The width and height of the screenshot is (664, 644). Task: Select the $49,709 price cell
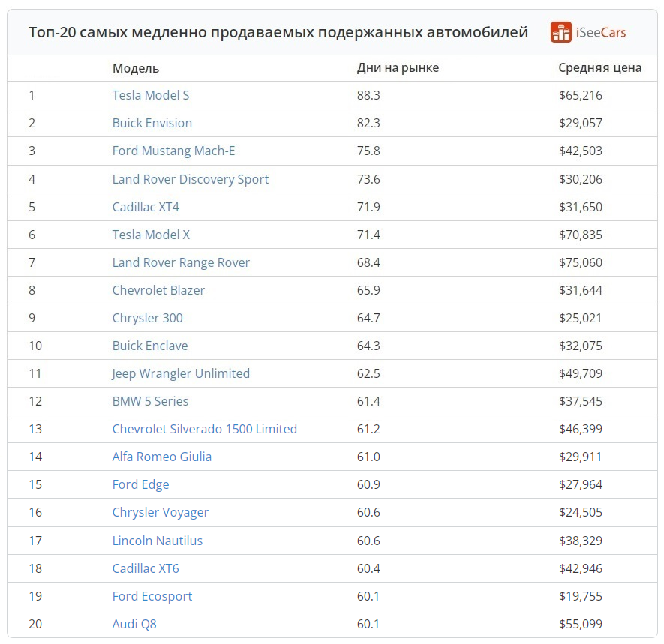581,373
